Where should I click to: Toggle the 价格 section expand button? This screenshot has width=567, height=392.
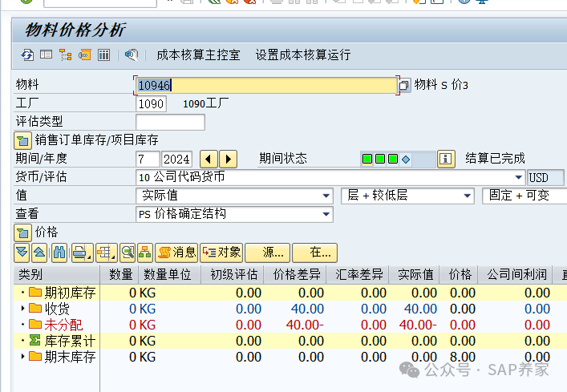pos(22,232)
